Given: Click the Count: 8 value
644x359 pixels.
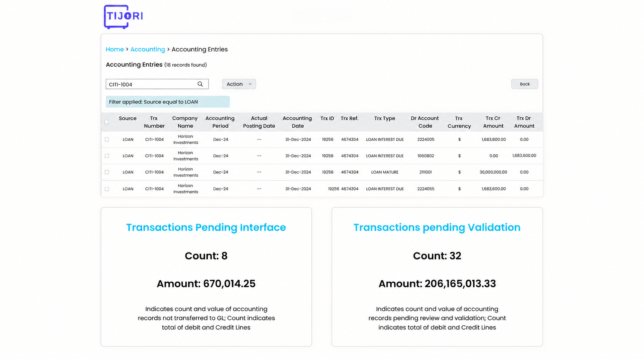Looking at the screenshot, I should pyautogui.click(x=206, y=256).
